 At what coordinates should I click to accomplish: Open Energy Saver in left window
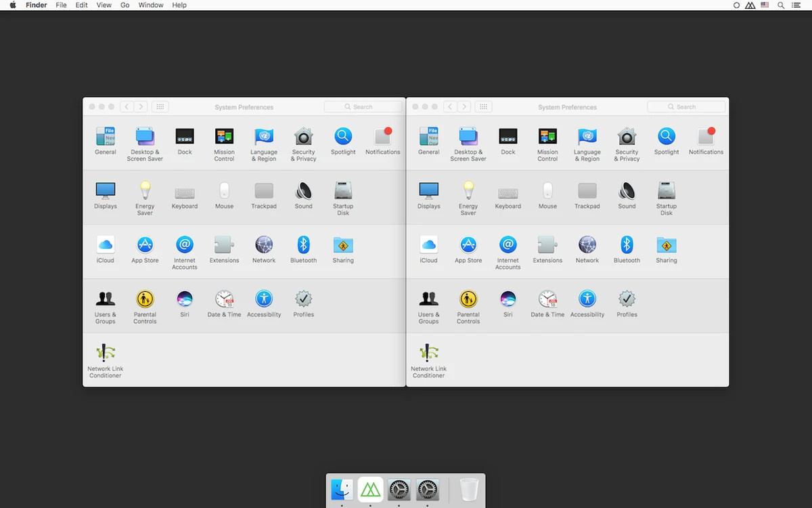(x=145, y=198)
